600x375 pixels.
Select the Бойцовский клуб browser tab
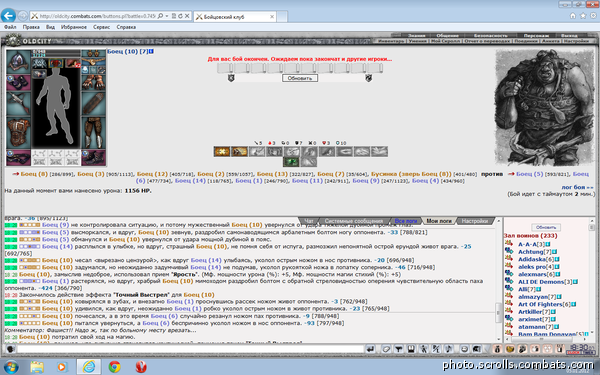tap(235, 16)
